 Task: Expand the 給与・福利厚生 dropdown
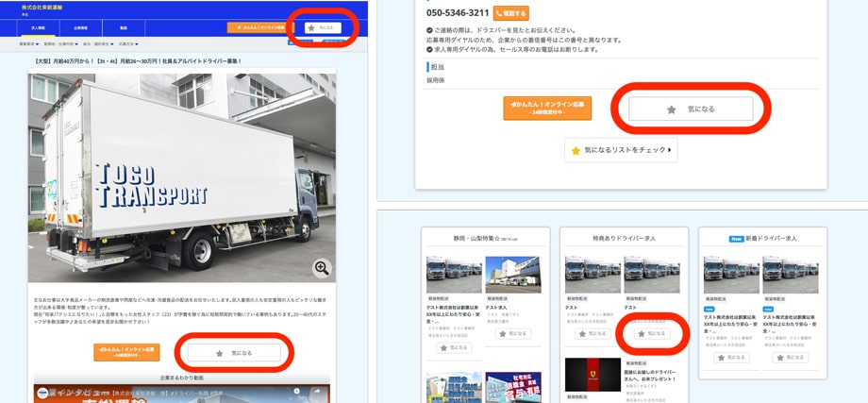point(97,44)
